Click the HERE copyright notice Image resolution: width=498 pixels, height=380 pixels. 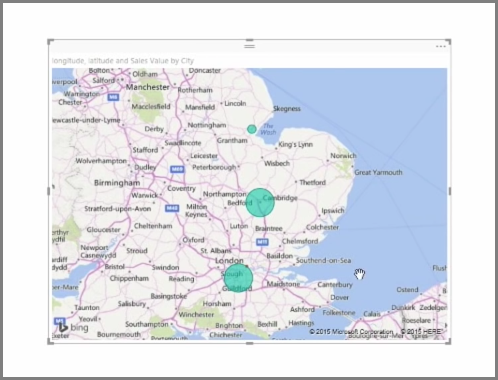(422, 331)
